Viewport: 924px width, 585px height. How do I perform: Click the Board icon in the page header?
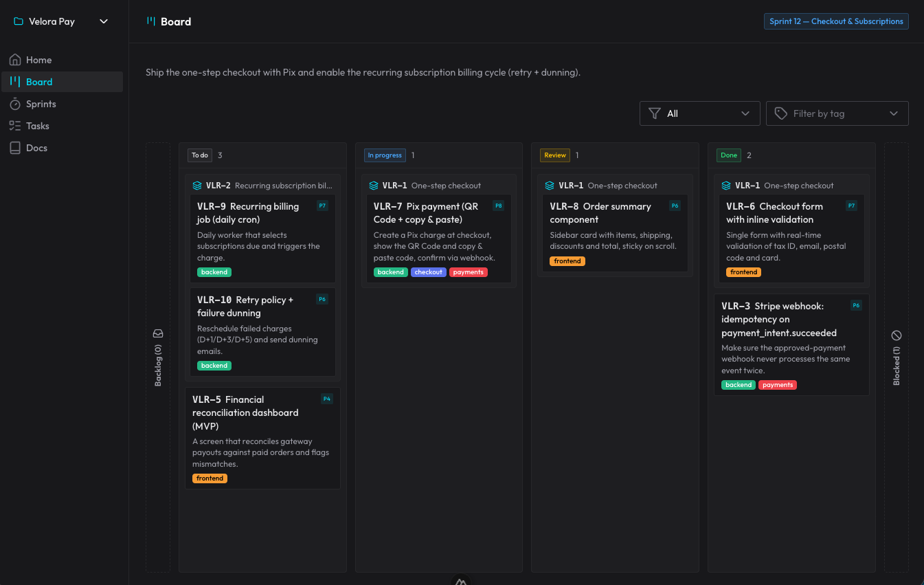tap(151, 21)
